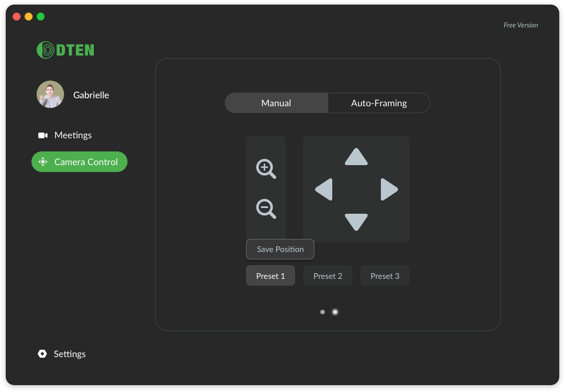Screen dimensions: 565x392
Task: Switch to the Auto-Framing tab
Action: 379,103
